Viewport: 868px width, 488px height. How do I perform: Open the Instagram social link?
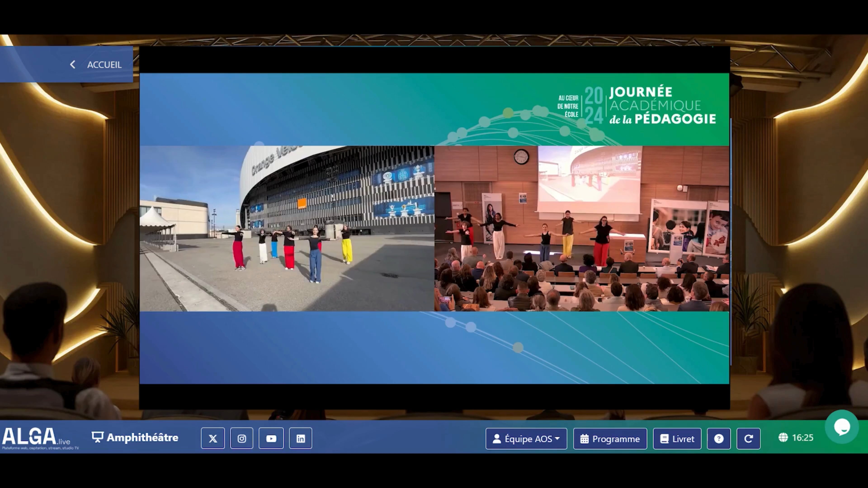coord(242,439)
